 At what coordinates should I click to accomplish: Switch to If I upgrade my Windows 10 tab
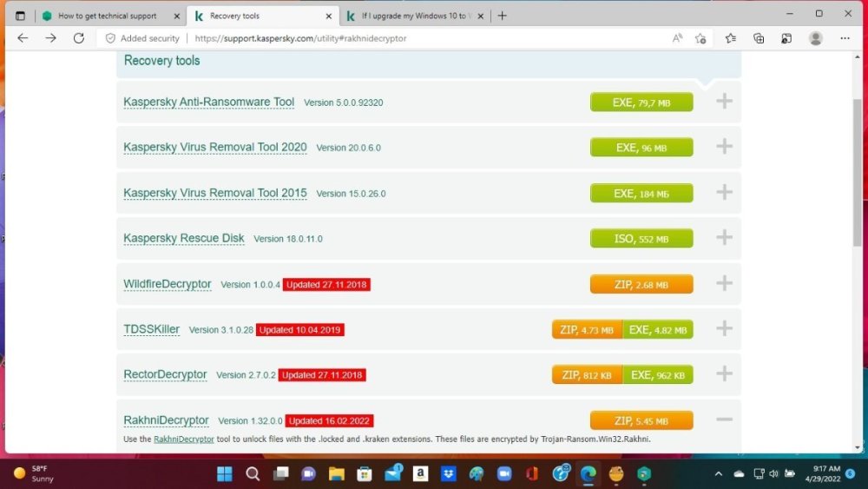414,16
